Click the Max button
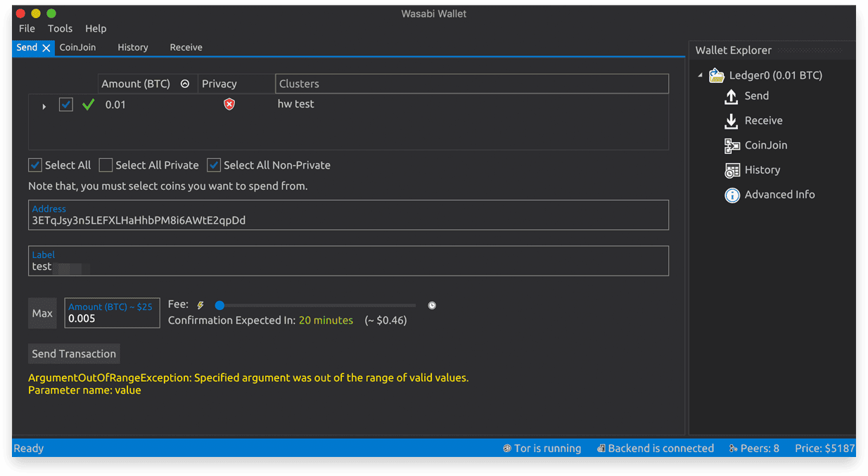 tap(42, 314)
